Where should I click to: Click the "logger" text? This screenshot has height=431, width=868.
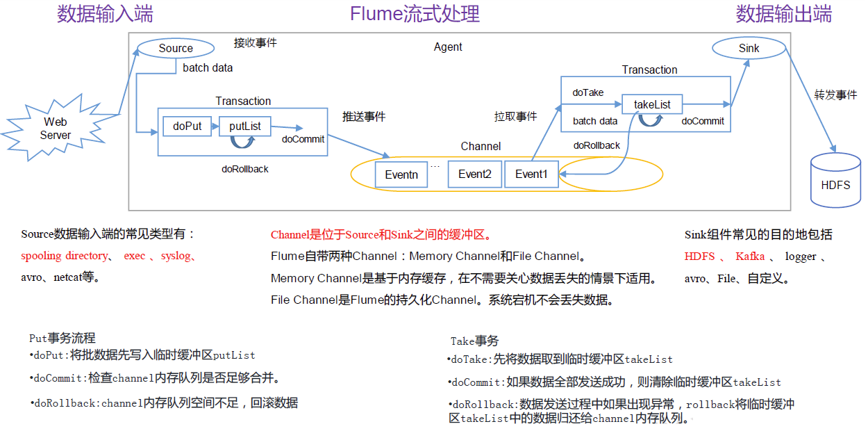(x=801, y=257)
